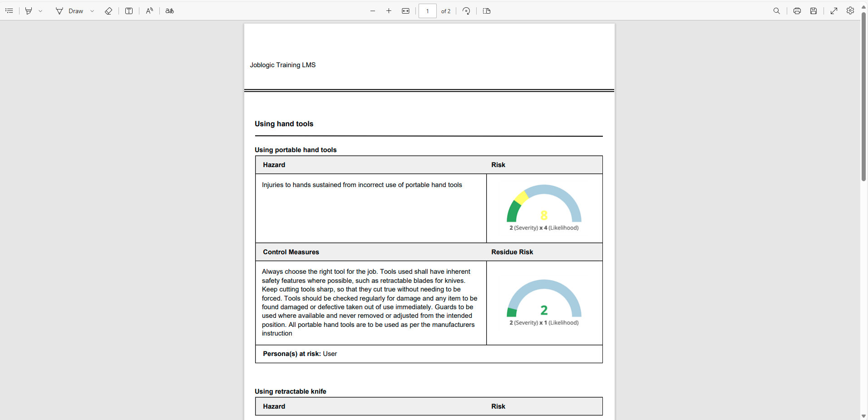This screenshot has height=420, width=868.
Task: Select the Erase tool
Action: 108,11
